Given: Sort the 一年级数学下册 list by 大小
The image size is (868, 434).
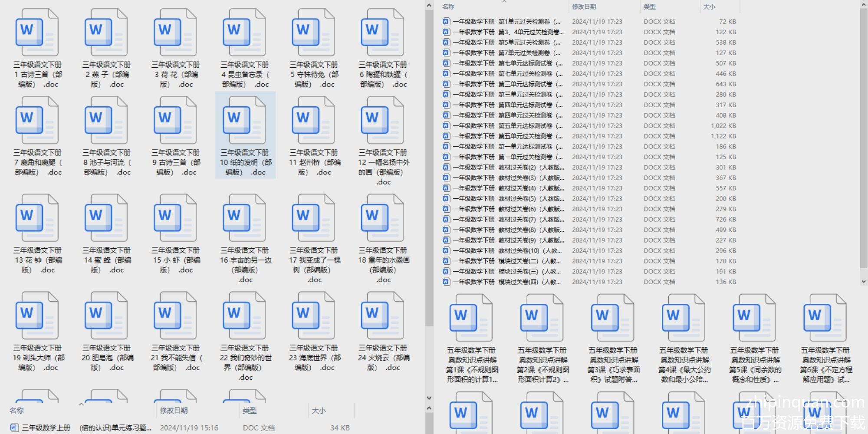Looking at the screenshot, I should (709, 7).
